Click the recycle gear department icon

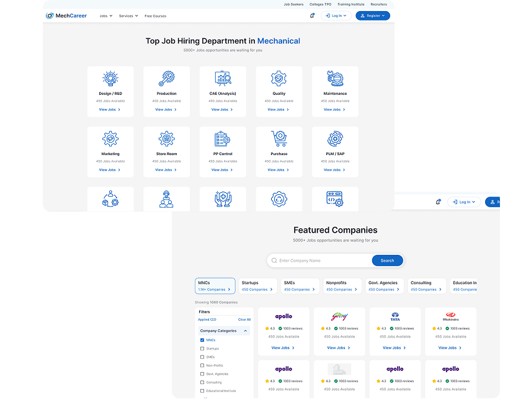(x=279, y=199)
